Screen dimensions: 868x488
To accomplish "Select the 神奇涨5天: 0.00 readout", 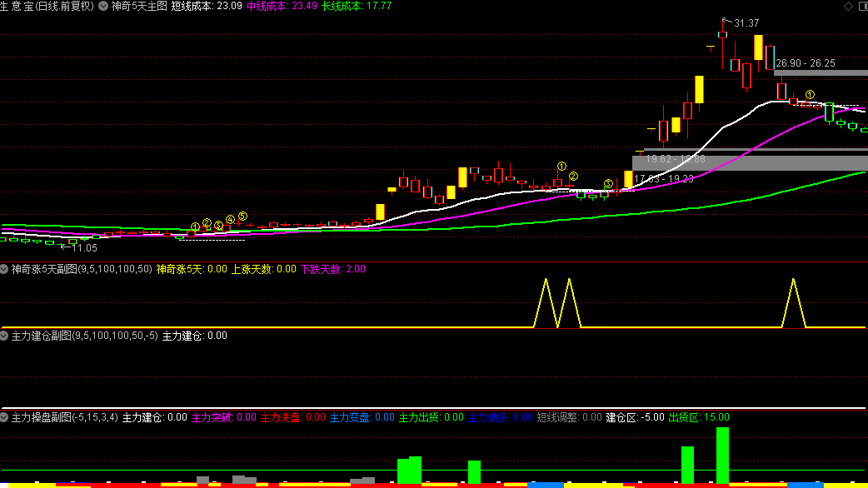I will (192, 269).
